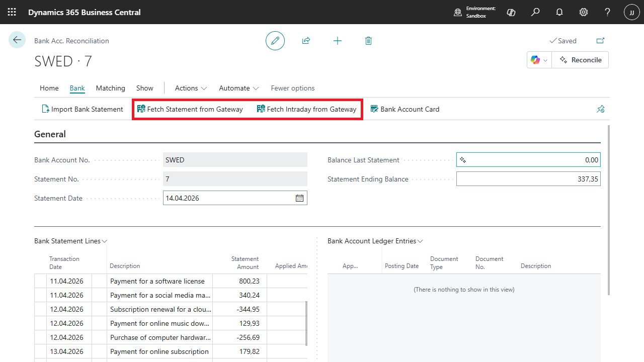The width and height of the screenshot is (644, 362).
Task: Open the Share options icon
Action: [x=306, y=41]
